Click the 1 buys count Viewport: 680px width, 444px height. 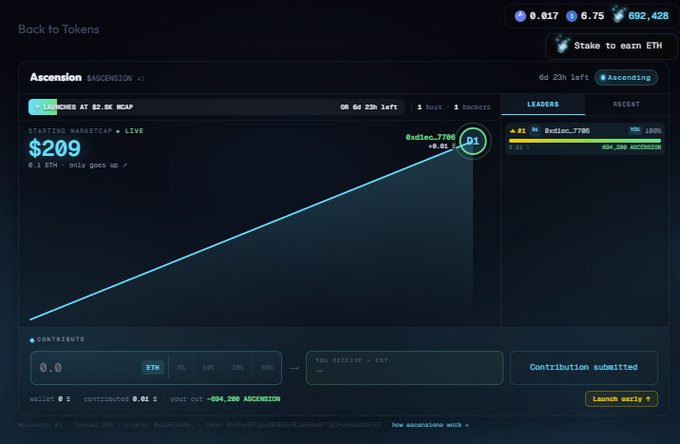point(429,107)
